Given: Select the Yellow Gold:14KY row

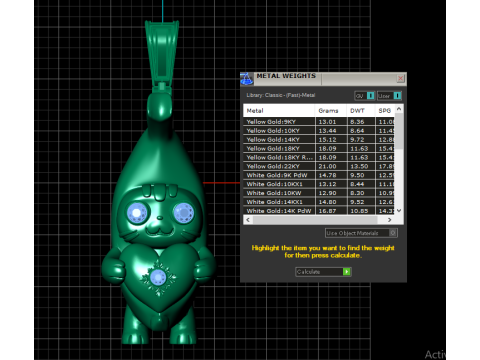Looking at the screenshot, I should point(319,140).
